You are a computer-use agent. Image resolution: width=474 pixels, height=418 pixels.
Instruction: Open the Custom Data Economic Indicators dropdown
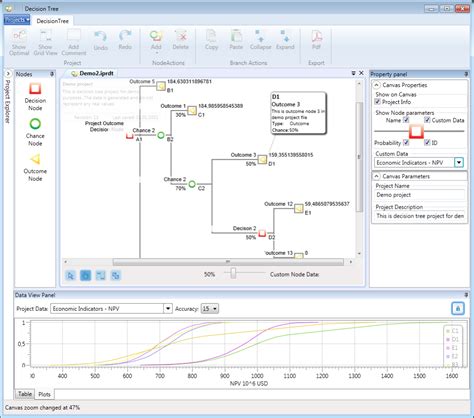coord(459,163)
